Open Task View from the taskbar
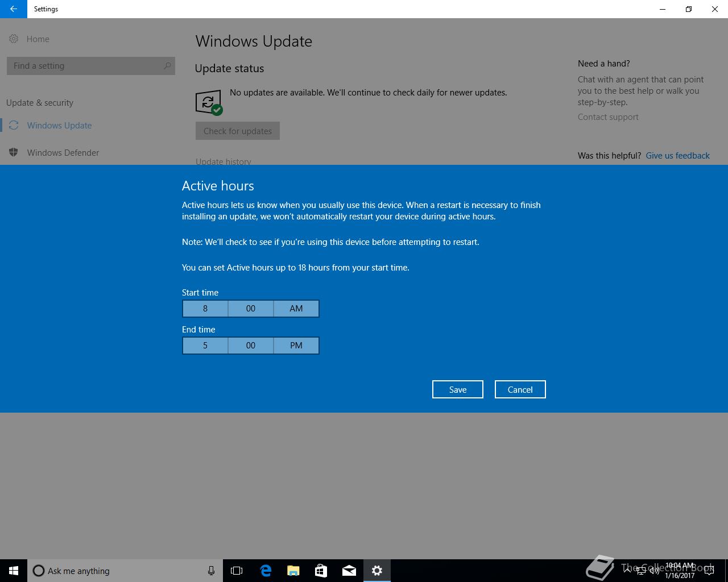The image size is (728, 582). click(x=237, y=571)
